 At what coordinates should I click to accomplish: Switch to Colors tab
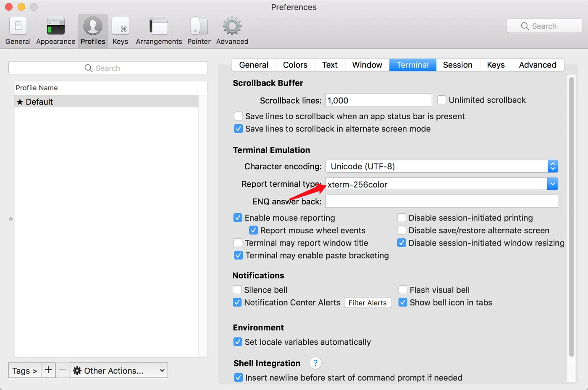pyautogui.click(x=295, y=65)
